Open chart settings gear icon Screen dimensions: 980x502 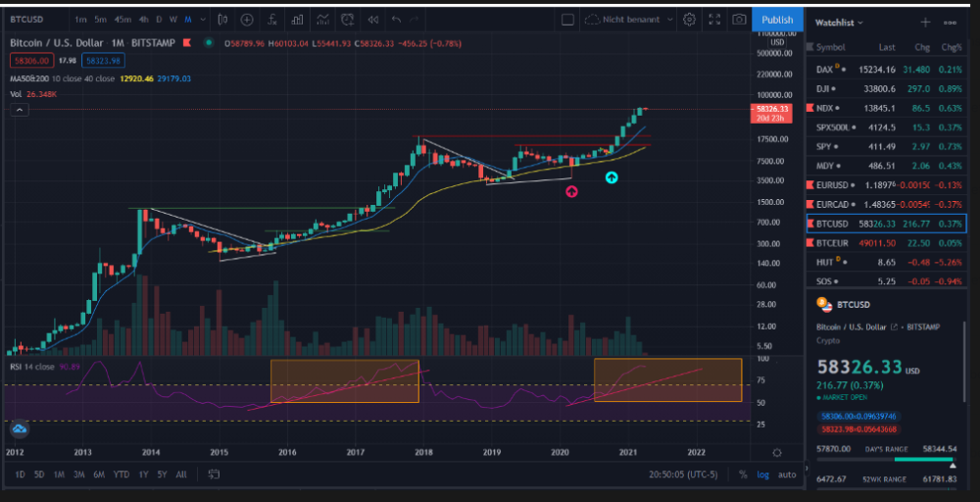click(x=689, y=20)
